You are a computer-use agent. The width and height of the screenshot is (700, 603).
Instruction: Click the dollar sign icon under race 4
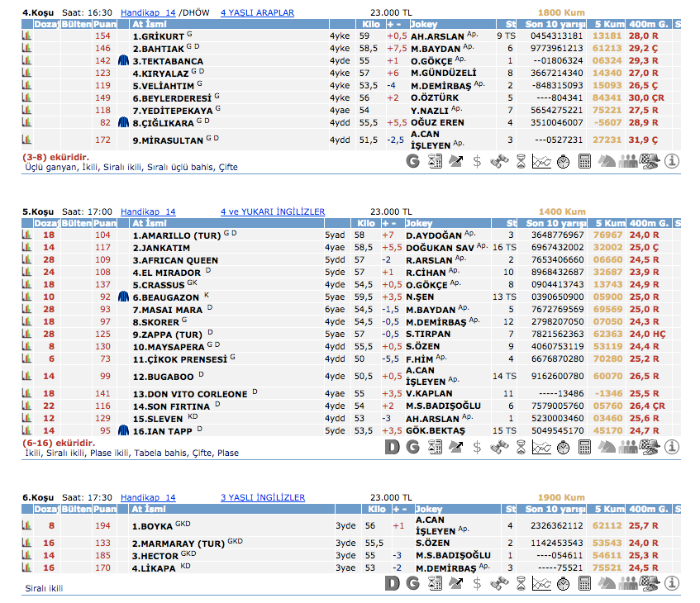tap(477, 161)
